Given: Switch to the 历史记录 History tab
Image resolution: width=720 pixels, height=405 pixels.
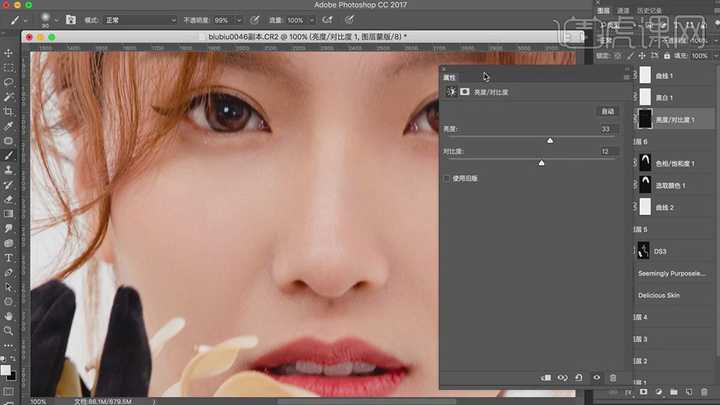Looking at the screenshot, I should pos(649,11).
